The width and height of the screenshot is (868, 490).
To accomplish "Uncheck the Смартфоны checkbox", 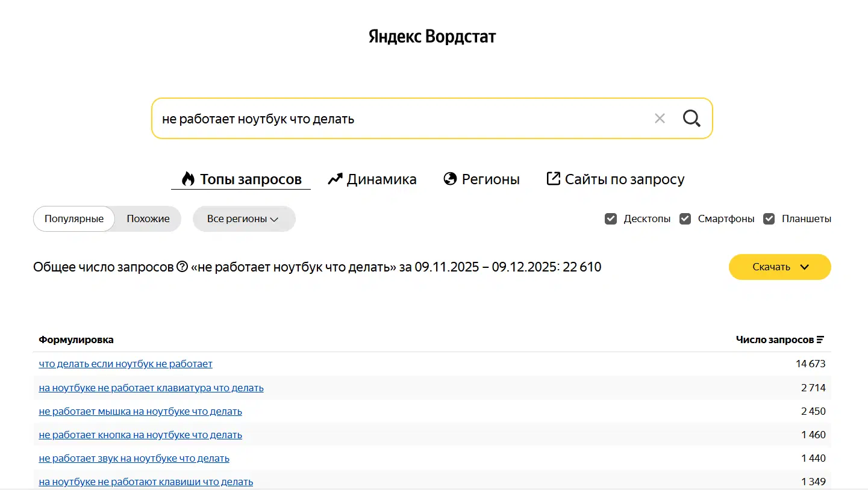I will (x=685, y=219).
